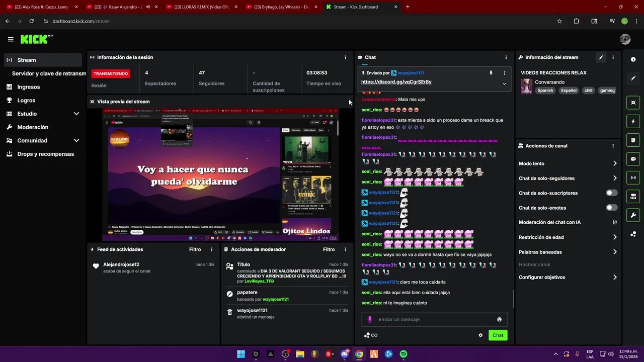
Task: Open Spotify from the taskbar
Action: point(404,354)
